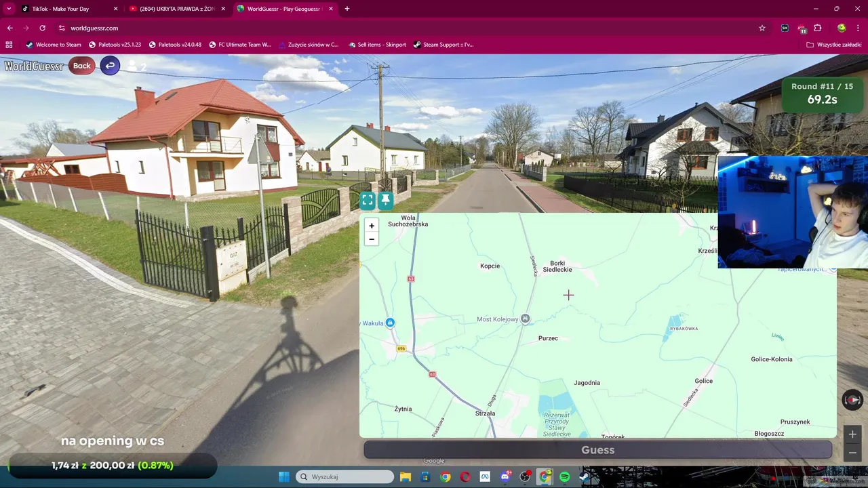
Task: Click Purzec village label on map
Action: click(x=548, y=338)
